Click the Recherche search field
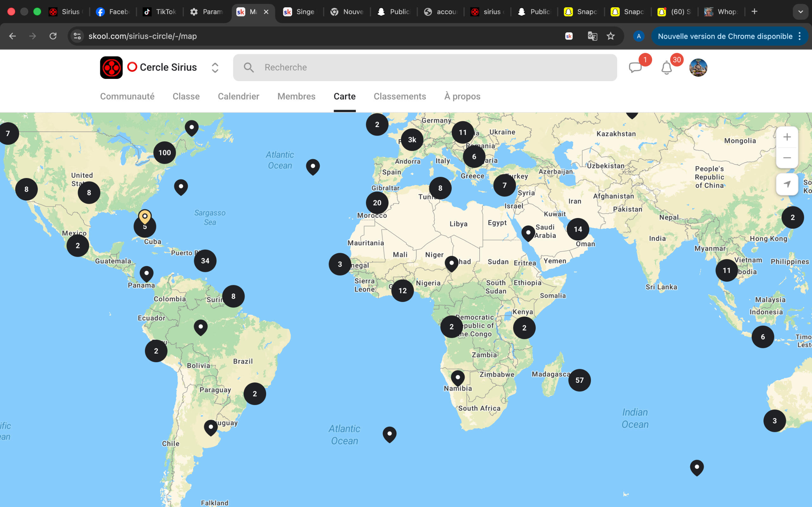 425,67
